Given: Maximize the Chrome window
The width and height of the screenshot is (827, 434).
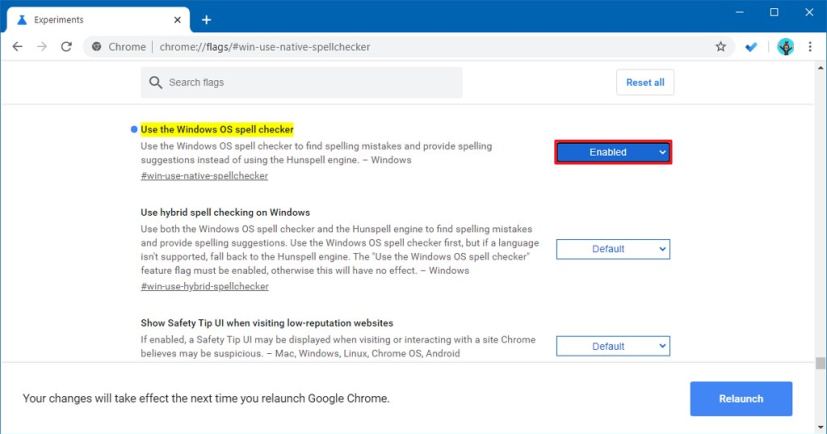Looking at the screenshot, I should click(774, 12).
